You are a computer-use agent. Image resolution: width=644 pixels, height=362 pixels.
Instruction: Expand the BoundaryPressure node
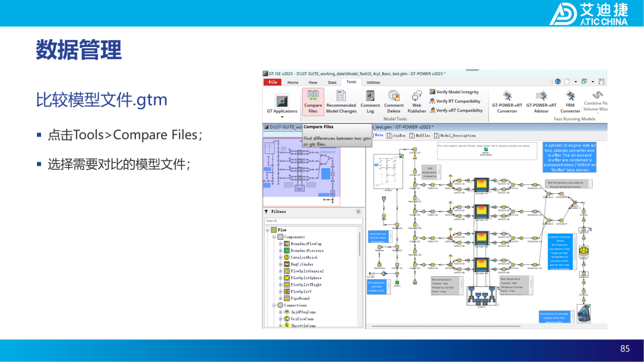point(280,250)
